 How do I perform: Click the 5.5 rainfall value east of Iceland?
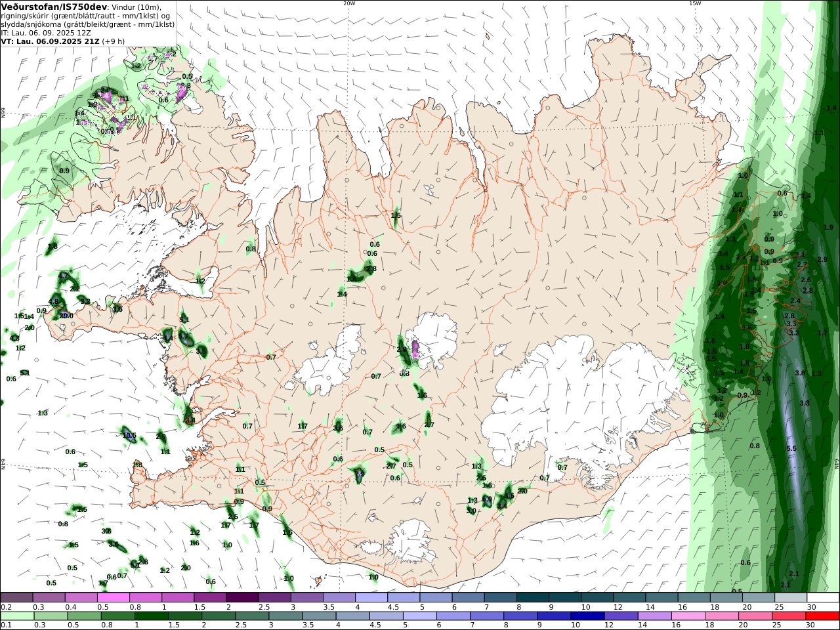791,448
